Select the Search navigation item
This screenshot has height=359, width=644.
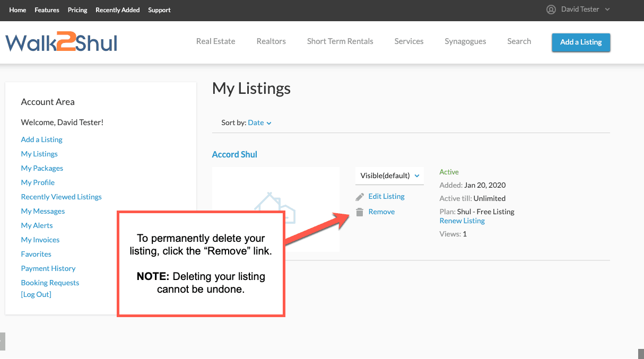click(x=519, y=41)
